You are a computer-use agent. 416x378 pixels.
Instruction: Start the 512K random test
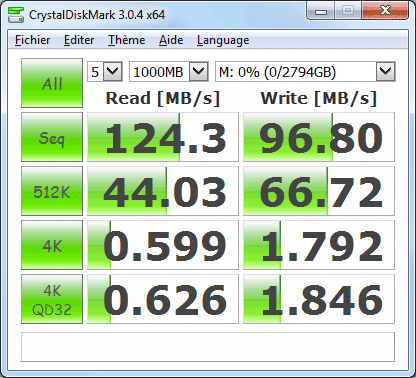tap(52, 191)
